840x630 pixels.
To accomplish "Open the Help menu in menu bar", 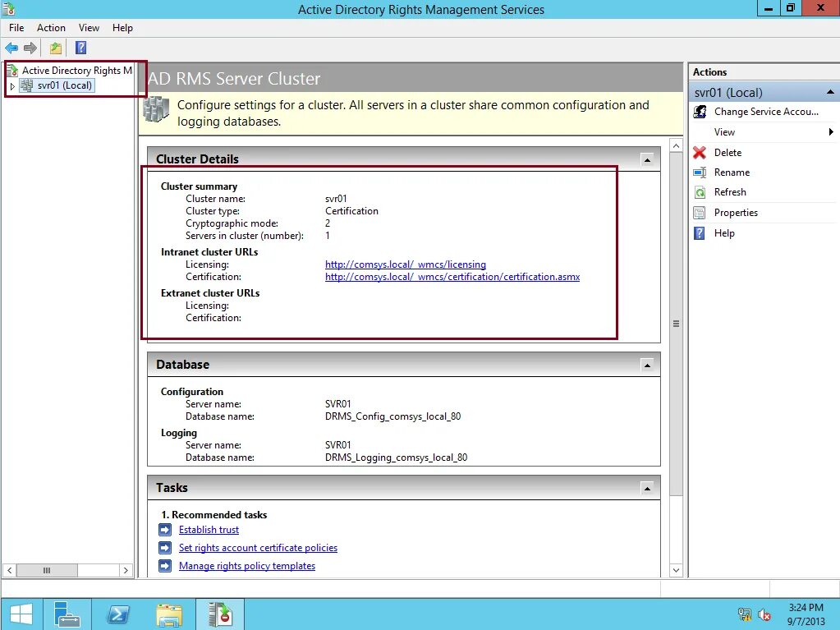I will coord(122,28).
